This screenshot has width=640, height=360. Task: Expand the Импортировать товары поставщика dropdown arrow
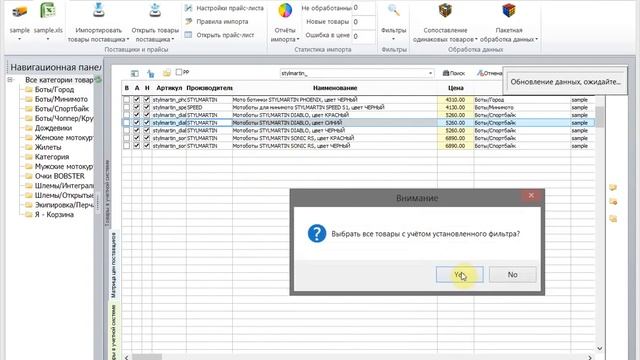(x=128, y=40)
